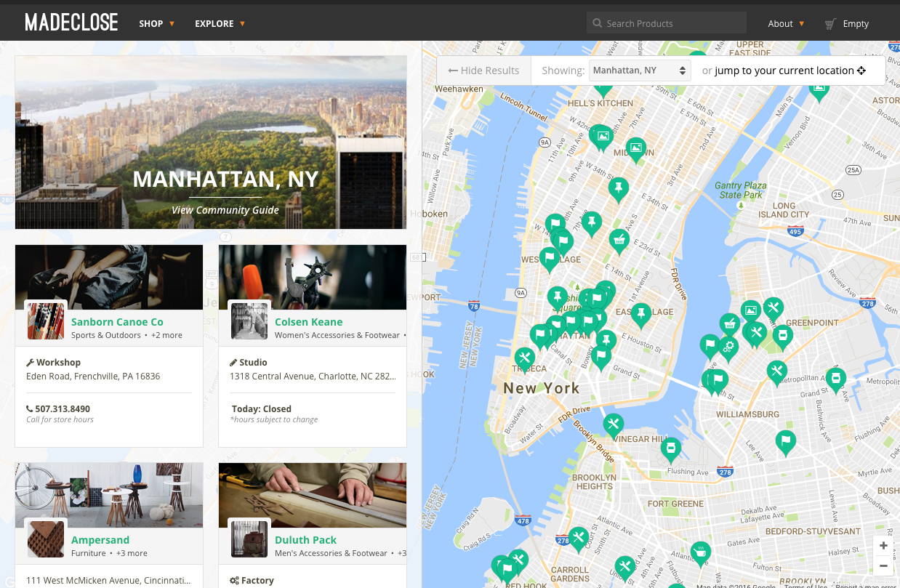Click the pushpin marker above E Houston St

point(606,341)
